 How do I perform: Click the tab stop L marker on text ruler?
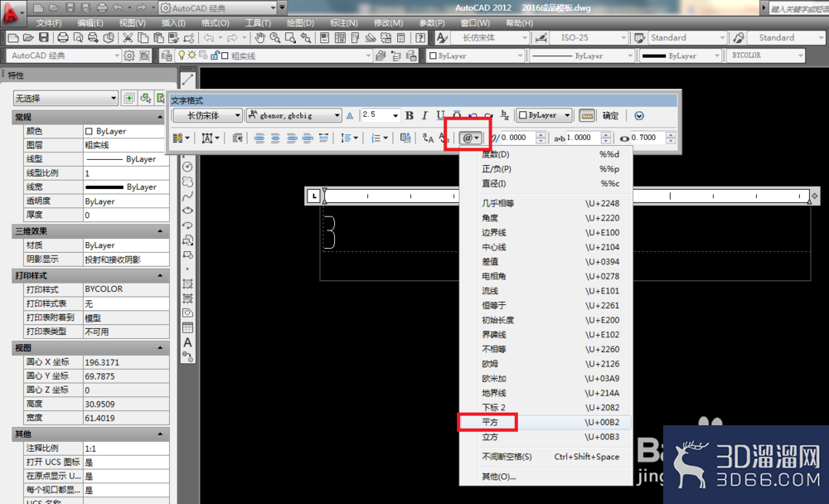pos(314,196)
